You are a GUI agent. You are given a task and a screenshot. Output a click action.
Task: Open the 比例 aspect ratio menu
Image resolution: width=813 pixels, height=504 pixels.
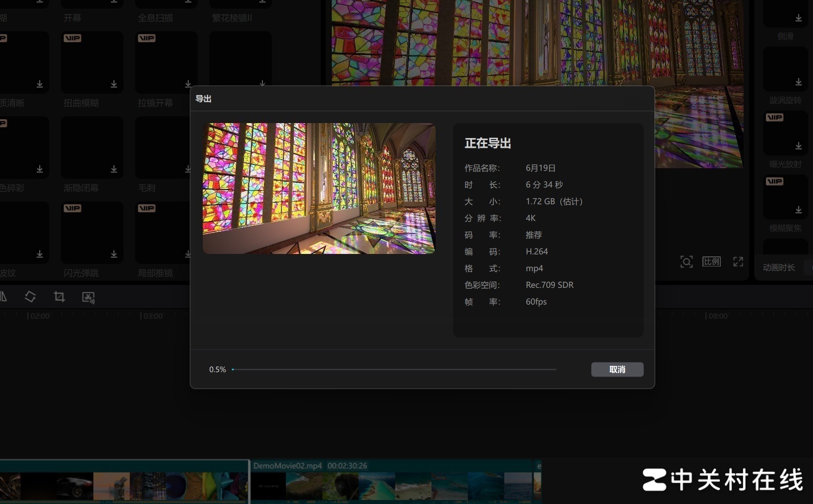[x=711, y=262]
